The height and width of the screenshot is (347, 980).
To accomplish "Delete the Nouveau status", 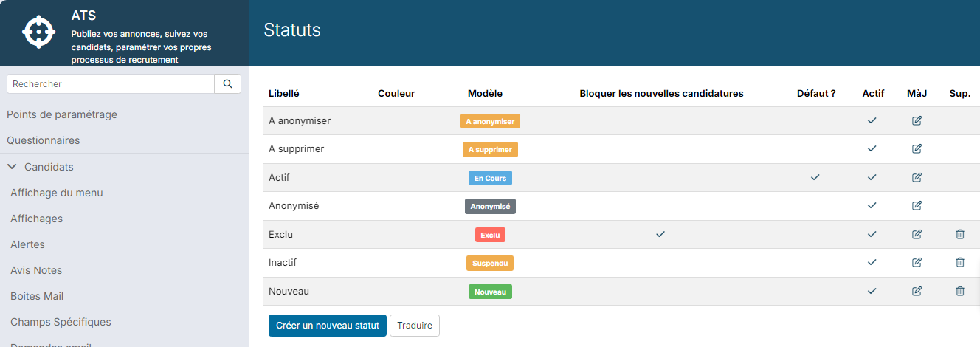I will coord(960,291).
